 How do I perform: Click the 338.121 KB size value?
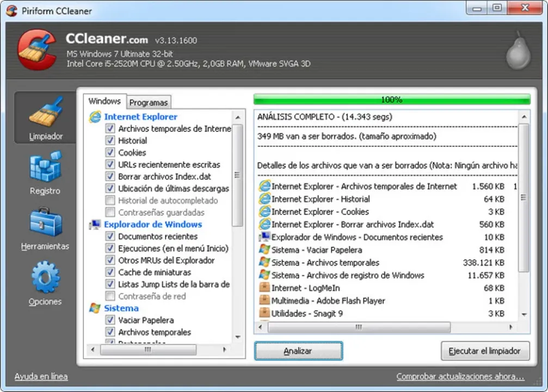[x=483, y=262]
